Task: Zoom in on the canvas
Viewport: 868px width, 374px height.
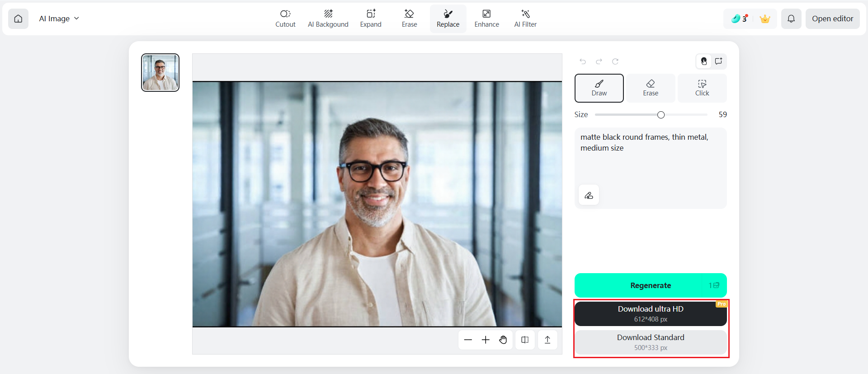Action: pyautogui.click(x=486, y=340)
